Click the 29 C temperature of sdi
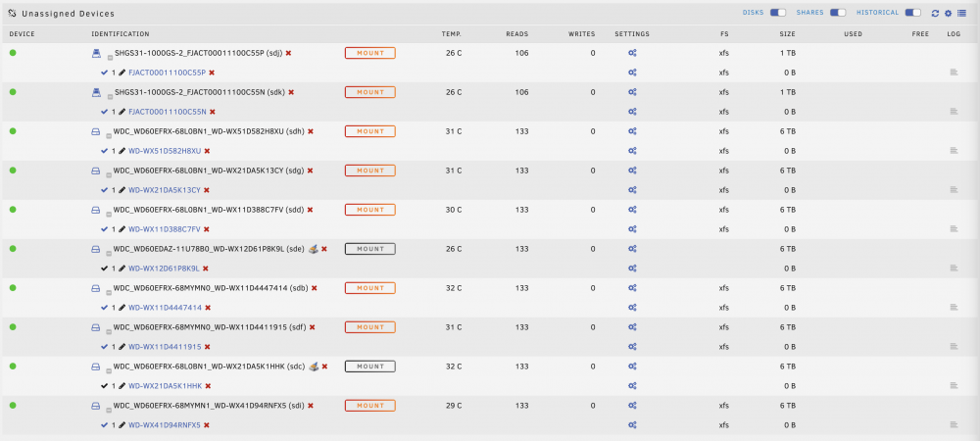This screenshot has width=980, height=441. (x=454, y=406)
